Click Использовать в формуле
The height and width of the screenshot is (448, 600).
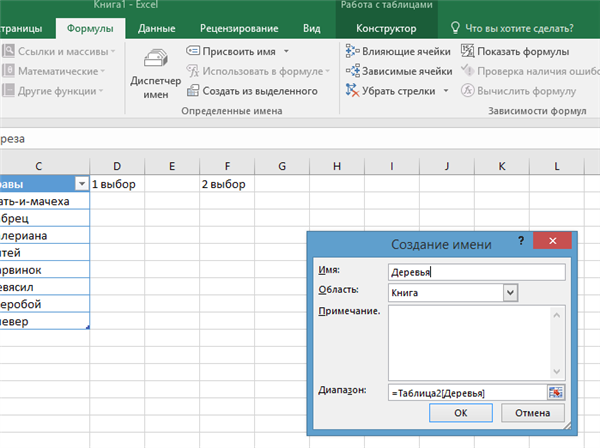pyautogui.click(x=258, y=71)
